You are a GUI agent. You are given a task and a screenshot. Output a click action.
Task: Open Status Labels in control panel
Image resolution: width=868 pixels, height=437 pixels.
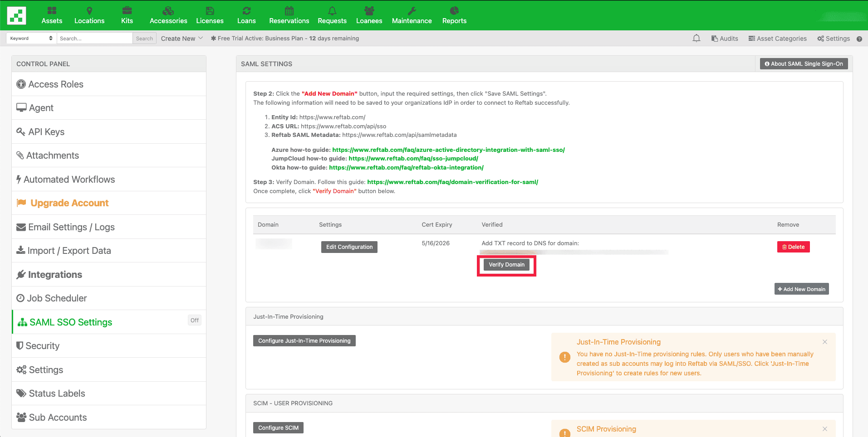tap(109, 393)
